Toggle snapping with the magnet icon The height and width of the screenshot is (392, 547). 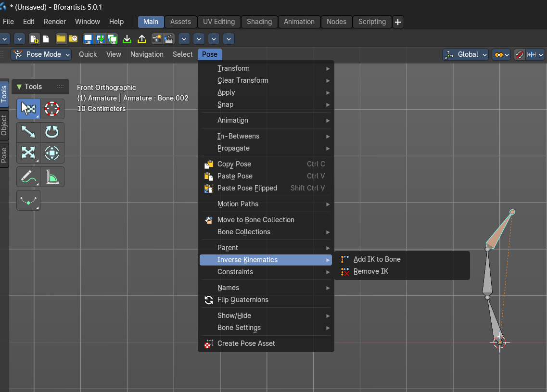point(520,54)
